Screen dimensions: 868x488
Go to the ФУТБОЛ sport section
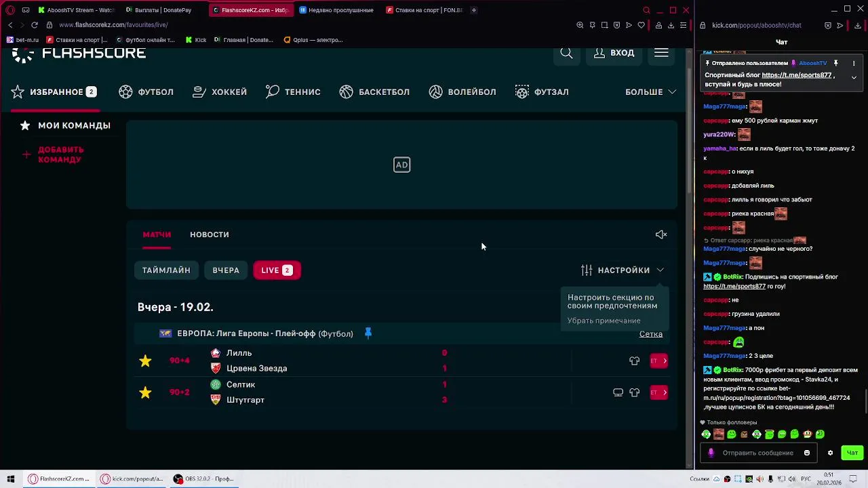pyautogui.click(x=146, y=91)
